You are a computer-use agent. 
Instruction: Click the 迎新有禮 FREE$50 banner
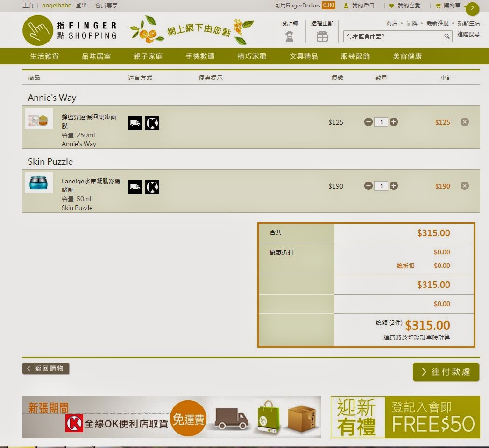point(405,417)
